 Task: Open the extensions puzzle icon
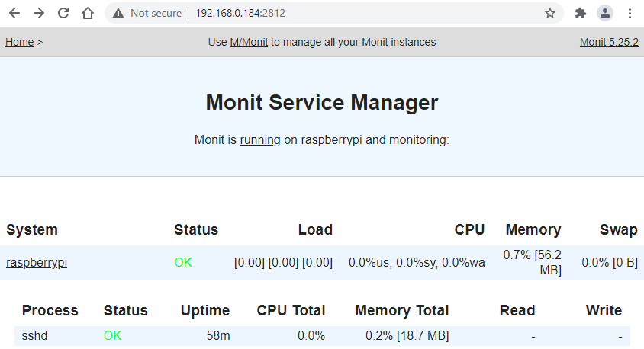tap(580, 13)
